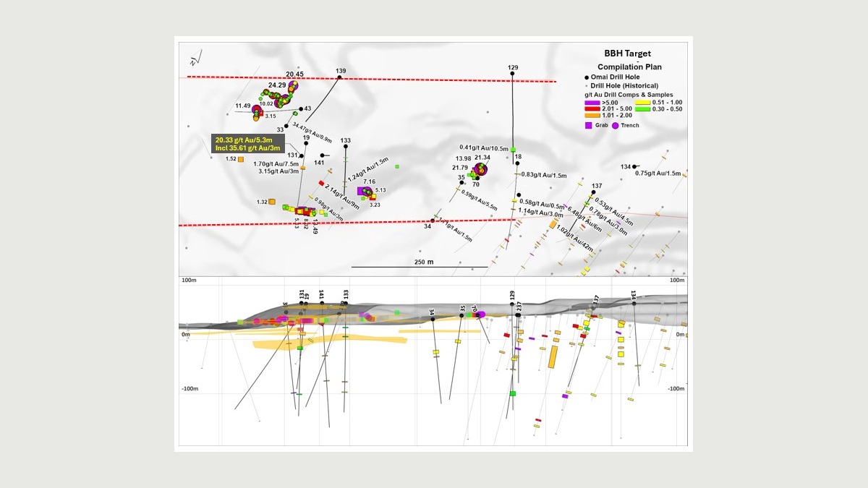The height and width of the screenshot is (488, 868).
Task: Click the green intercept square below hole 129 section
Action: 512,393
